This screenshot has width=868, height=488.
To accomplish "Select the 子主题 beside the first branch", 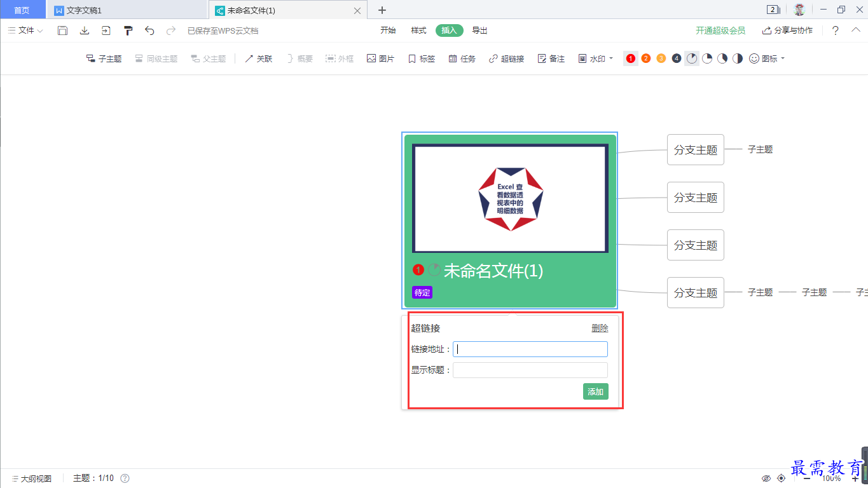I will (760, 149).
